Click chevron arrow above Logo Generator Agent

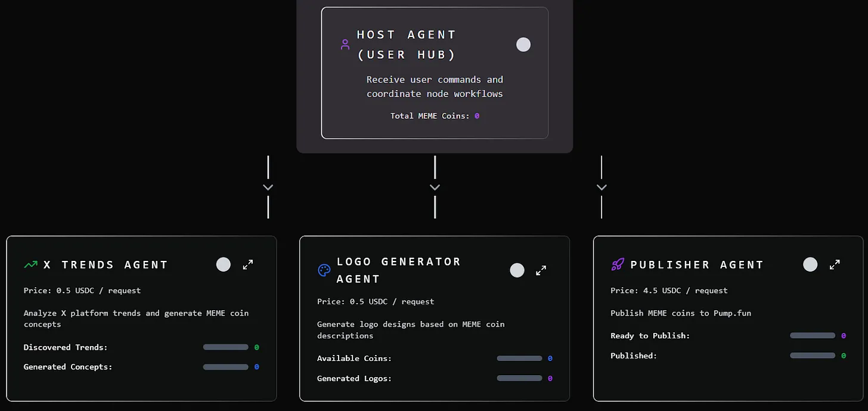pos(435,187)
